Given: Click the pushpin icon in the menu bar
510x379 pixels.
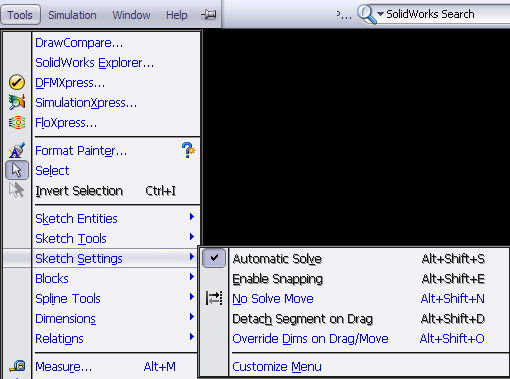Looking at the screenshot, I should pos(209,14).
